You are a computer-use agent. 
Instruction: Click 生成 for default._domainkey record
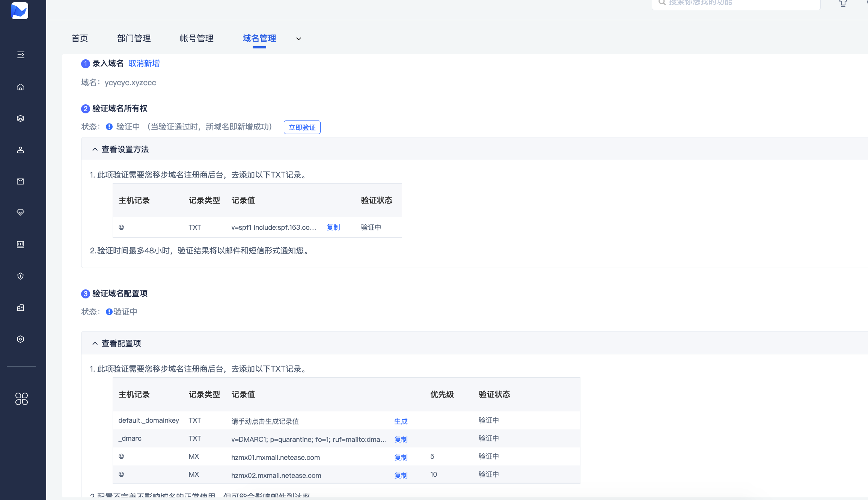click(x=401, y=421)
